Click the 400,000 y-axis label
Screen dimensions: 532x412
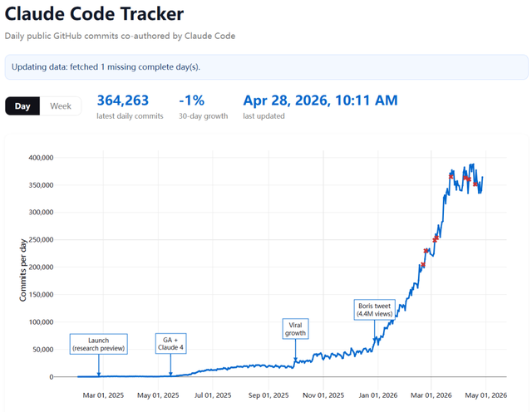tap(41, 158)
